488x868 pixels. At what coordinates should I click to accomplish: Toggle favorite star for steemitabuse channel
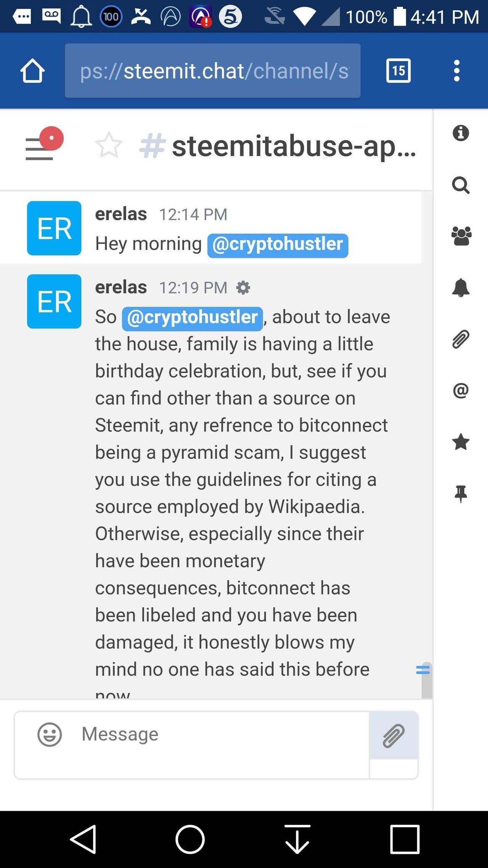[109, 145]
